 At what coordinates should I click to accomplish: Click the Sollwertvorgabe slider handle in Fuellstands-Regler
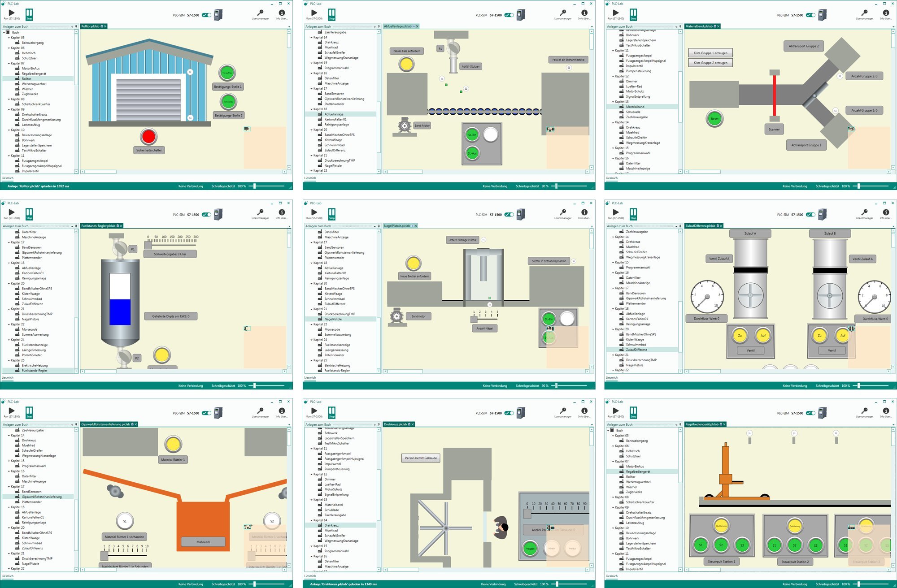pos(148,245)
